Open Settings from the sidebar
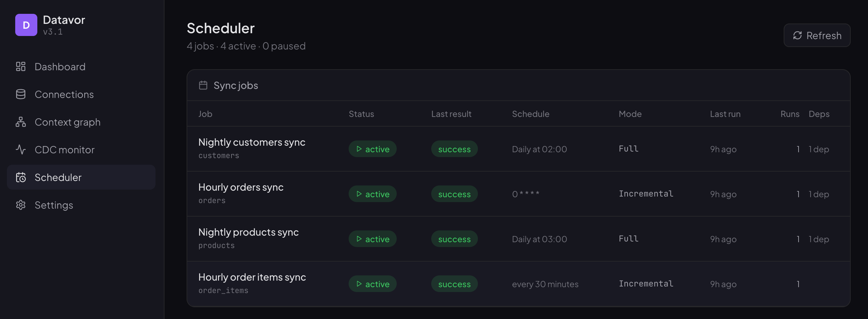The image size is (868, 319). tap(81, 205)
